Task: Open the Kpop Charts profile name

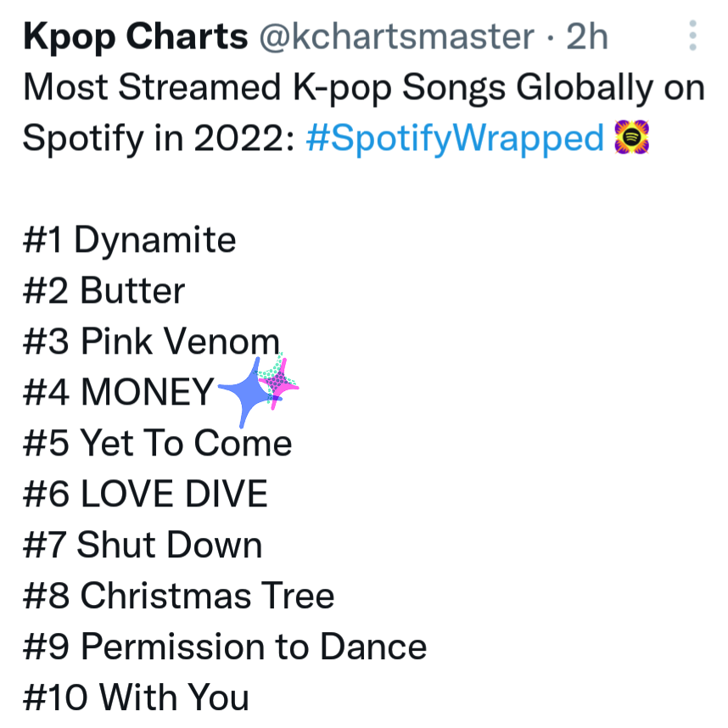Action: [136, 37]
